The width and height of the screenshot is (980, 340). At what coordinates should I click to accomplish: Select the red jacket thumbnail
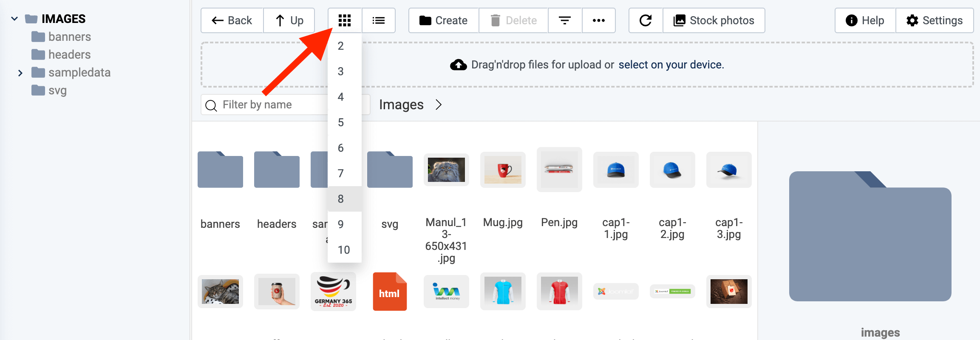pyautogui.click(x=559, y=292)
